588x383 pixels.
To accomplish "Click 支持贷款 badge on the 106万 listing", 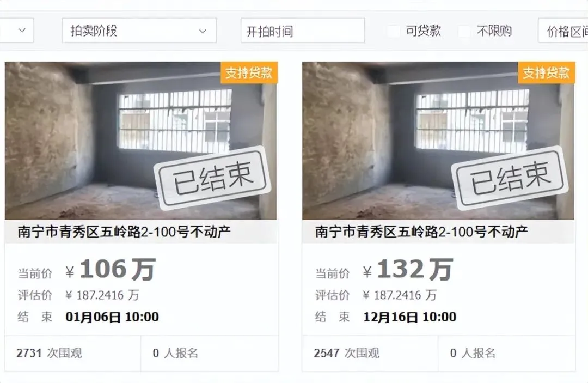I will click(249, 72).
